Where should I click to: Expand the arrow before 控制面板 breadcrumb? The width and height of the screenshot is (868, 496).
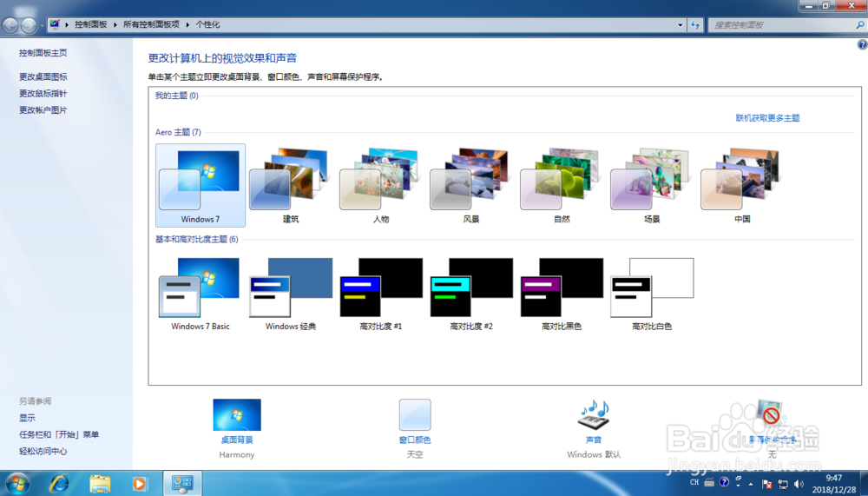67,25
